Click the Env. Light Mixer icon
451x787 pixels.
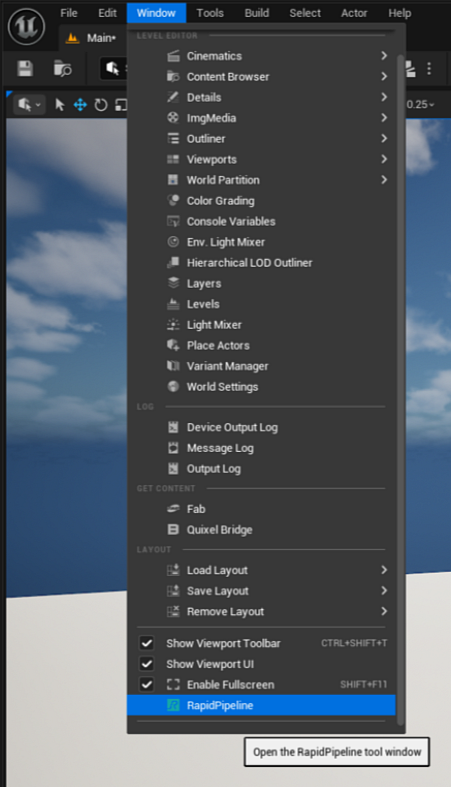coord(173,241)
